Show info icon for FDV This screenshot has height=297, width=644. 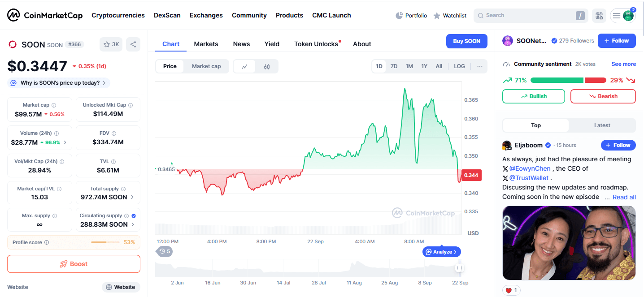coord(114,133)
